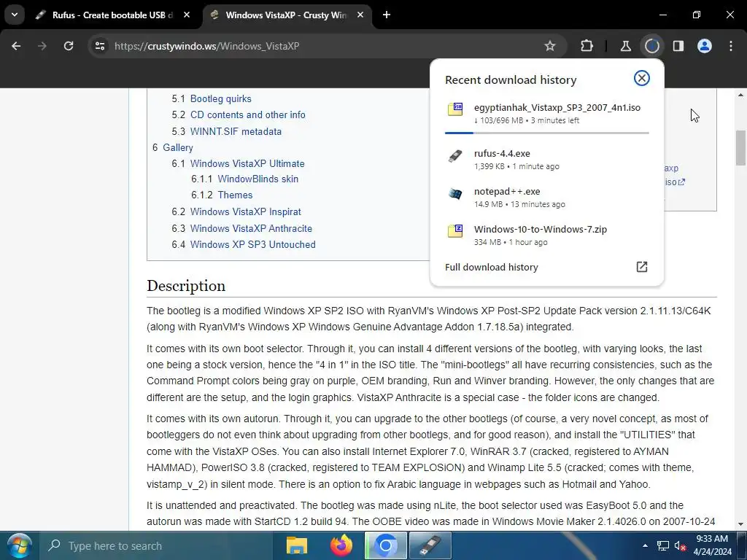This screenshot has height=560, width=747.
Task: Click the page vertical scrollbar thumb
Action: click(741, 147)
